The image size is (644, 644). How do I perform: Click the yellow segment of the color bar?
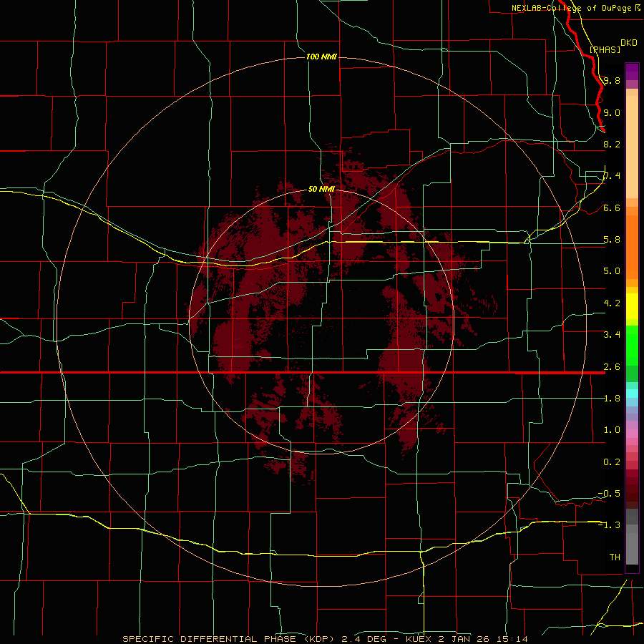coord(632,306)
